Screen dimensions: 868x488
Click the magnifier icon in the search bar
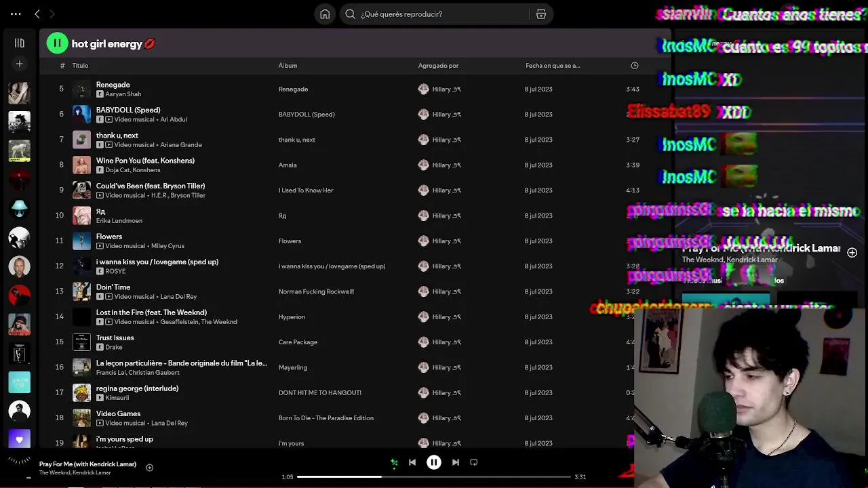pyautogui.click(x=350, y=14)
